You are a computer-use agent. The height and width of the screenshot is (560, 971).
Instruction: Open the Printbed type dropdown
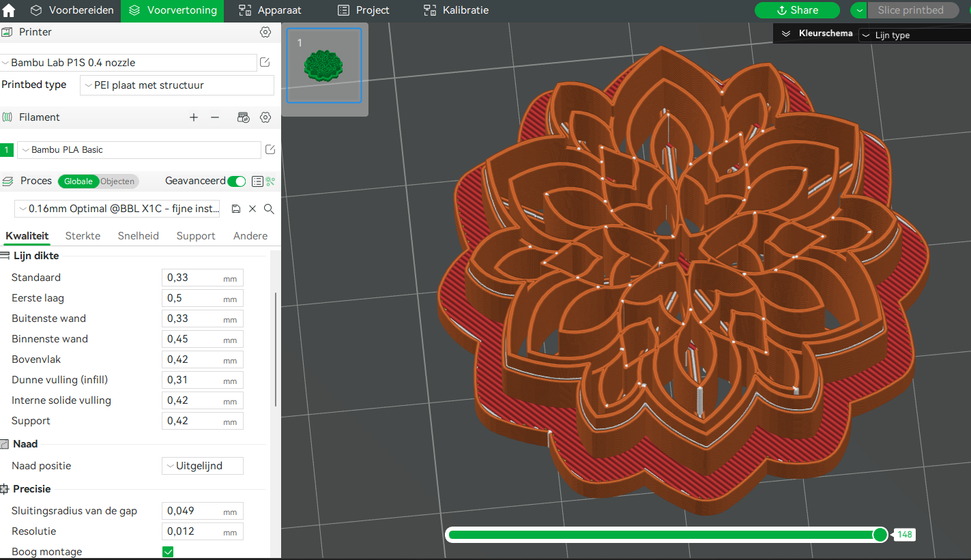177,85
